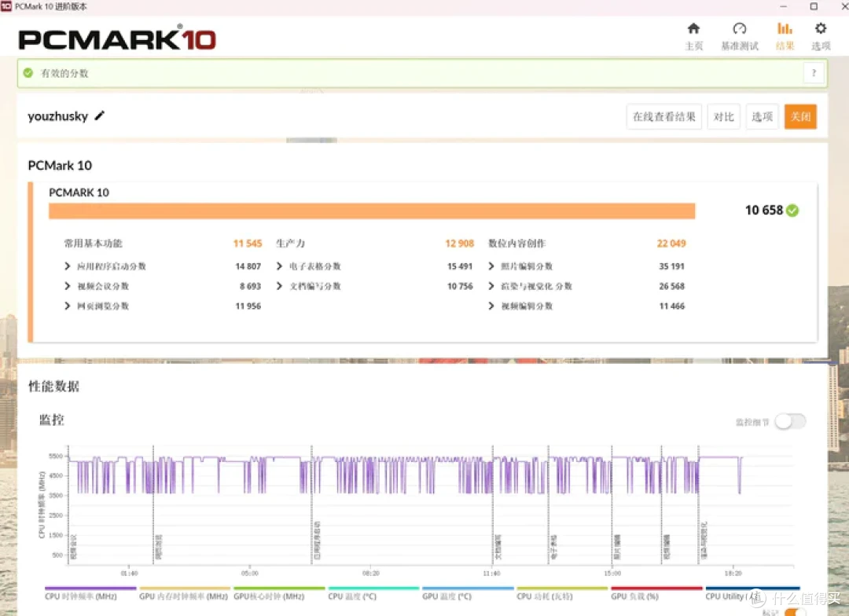
Task: Click the PCMARK 10 logo
Action: pos(117,38)
